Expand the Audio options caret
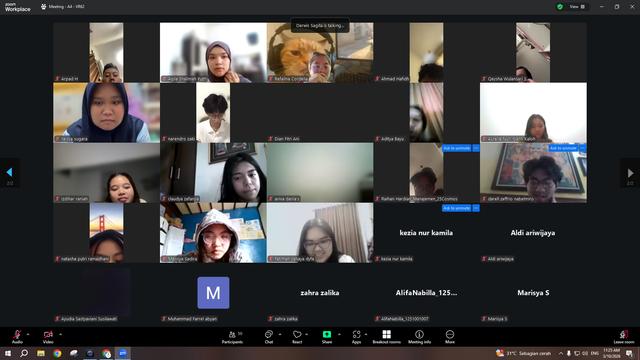The width and height of the screenshot is (640, 360). click(28, 334)
